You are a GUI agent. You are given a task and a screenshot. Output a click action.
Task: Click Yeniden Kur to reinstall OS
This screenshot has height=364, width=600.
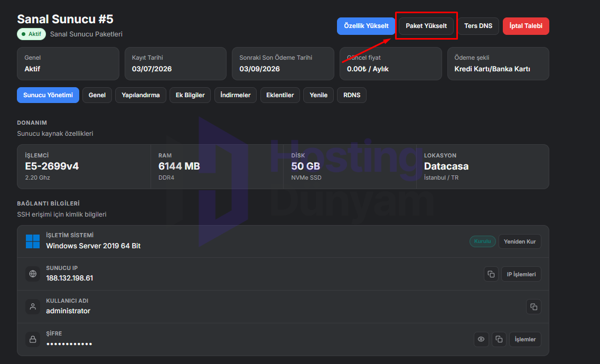click(520, 241)
